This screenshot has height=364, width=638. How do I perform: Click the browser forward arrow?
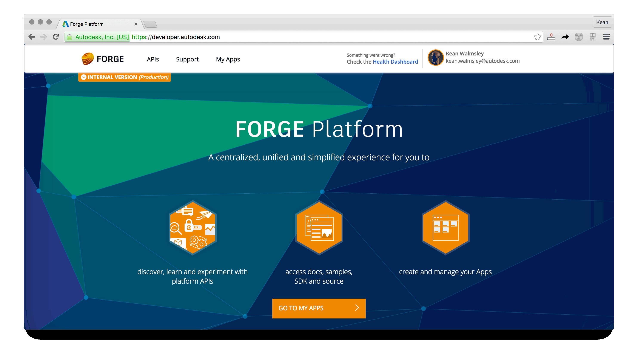pos(43,37)
